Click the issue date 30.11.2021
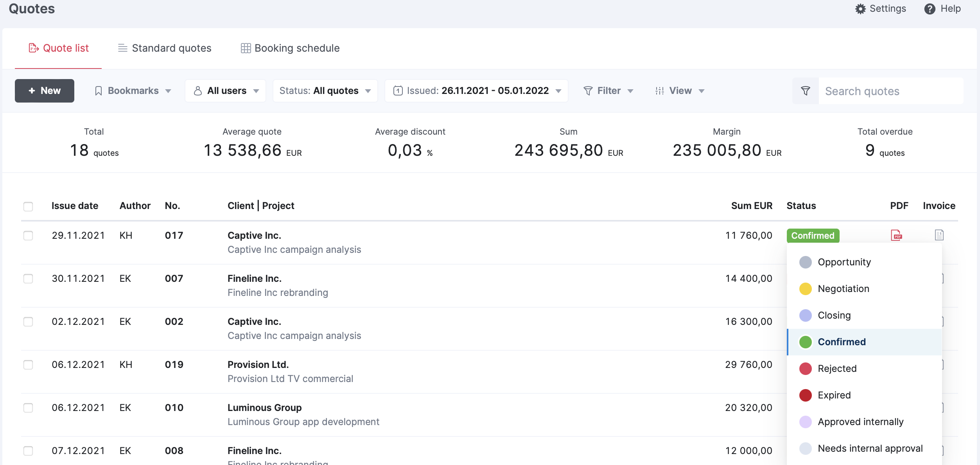Screen dimensions: 980x465 [78, 278]
